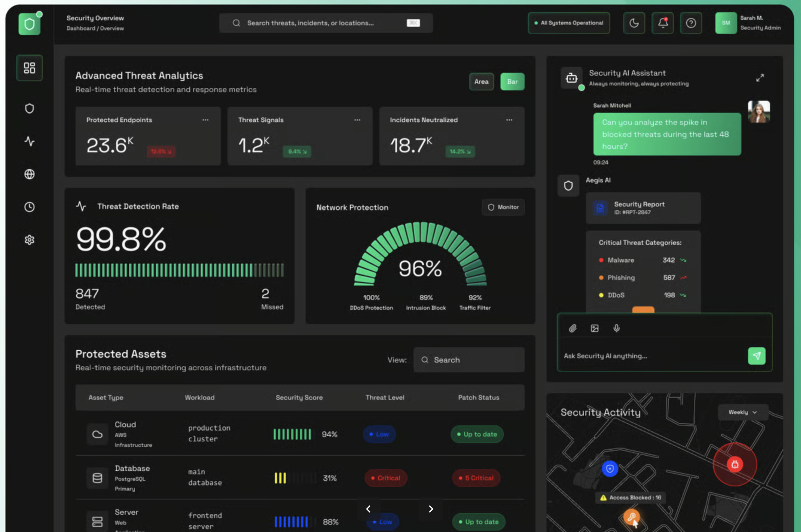Viewport: 801px width, 532px height.
Task: Open the Weekly dropdown in Security Activity
Action: click(743, 412)
